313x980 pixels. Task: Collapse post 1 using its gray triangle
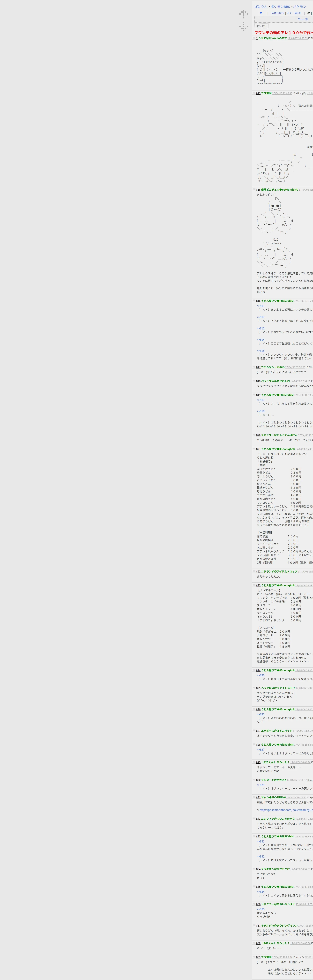[254, 38]
